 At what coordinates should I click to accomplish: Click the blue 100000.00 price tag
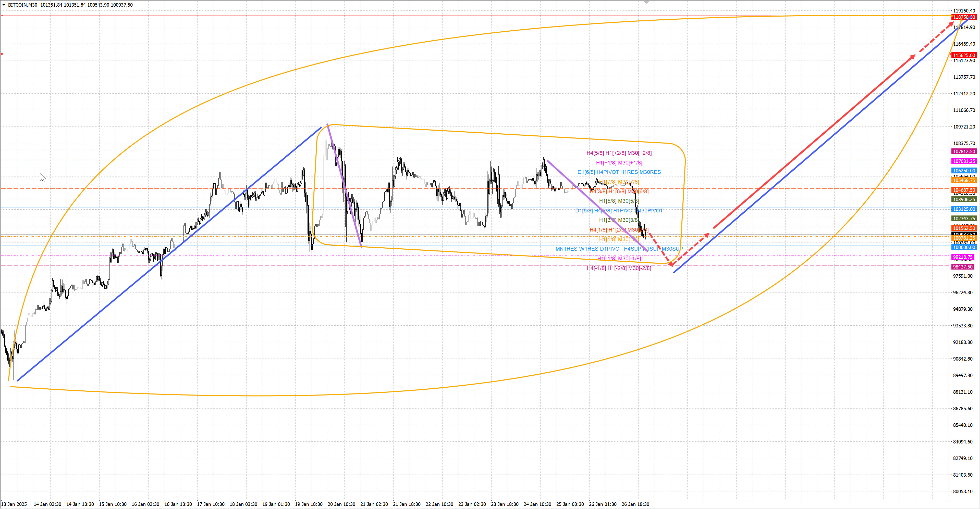[964, 247]
